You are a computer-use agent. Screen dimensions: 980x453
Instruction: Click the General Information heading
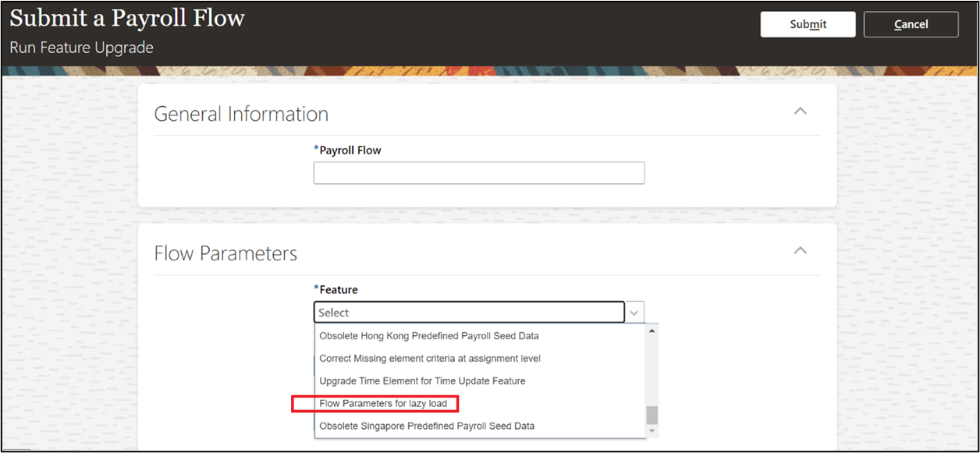pyautogui.click(x=241, y=114)
